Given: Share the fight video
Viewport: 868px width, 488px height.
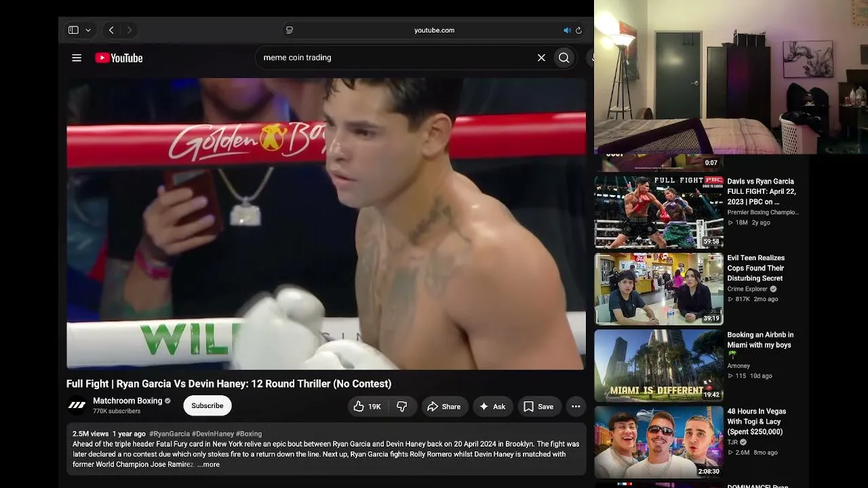Looking at the screenshot, I should [444, 407].
